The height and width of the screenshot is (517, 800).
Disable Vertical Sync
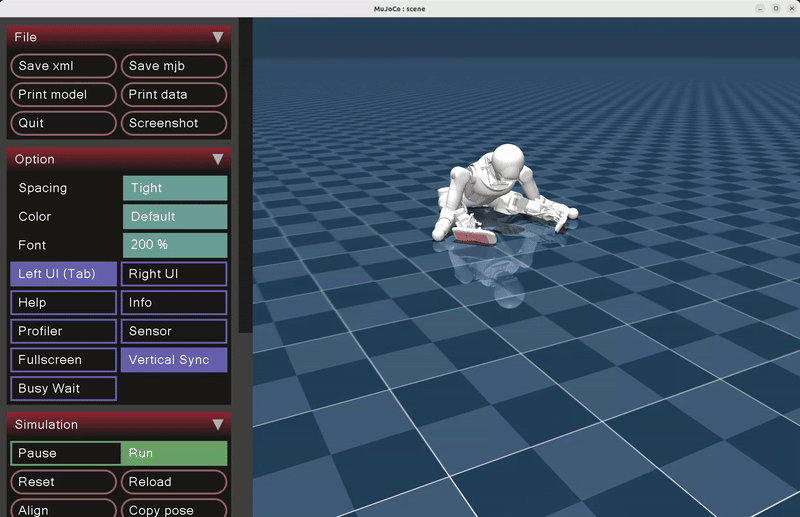click(x=174, y=360)
